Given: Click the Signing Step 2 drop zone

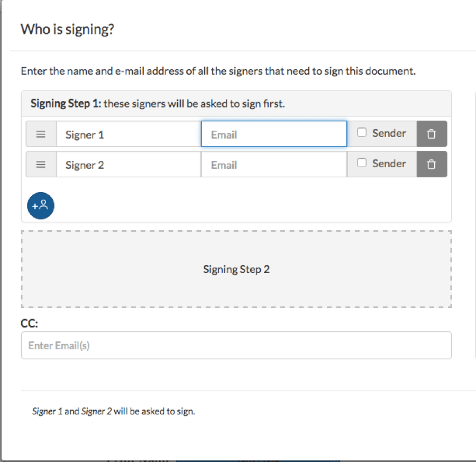Looking at the screenshot, I should (x=236, y=269).
